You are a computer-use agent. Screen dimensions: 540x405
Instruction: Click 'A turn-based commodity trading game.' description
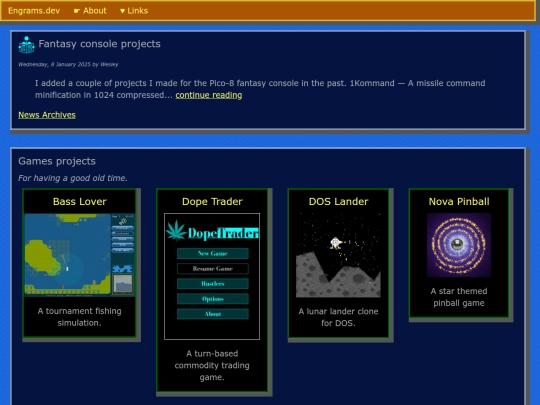point(212,365)
